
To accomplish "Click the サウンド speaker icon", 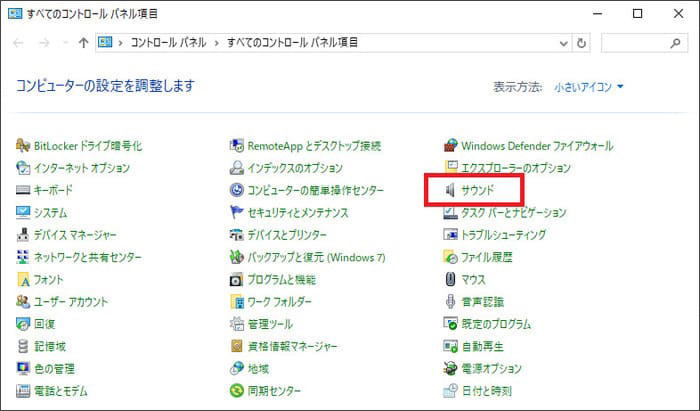I will pyautogui.click(x=450, y=190).
